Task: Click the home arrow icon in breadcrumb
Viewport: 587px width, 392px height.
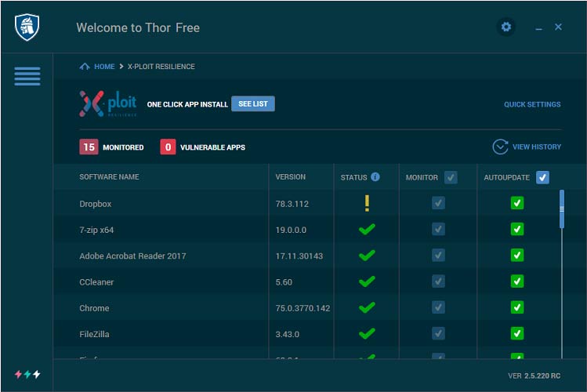Action: pyautogui.click(x=85, y=67)
